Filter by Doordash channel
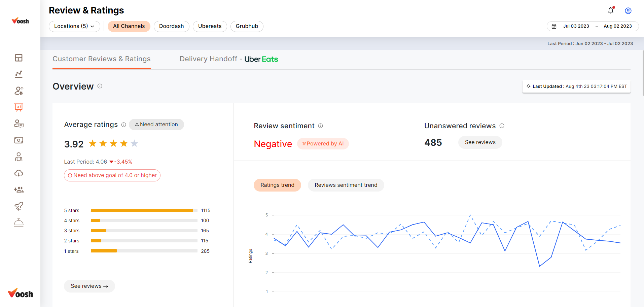Screen dimensions: 644x307 click(171, 26)
